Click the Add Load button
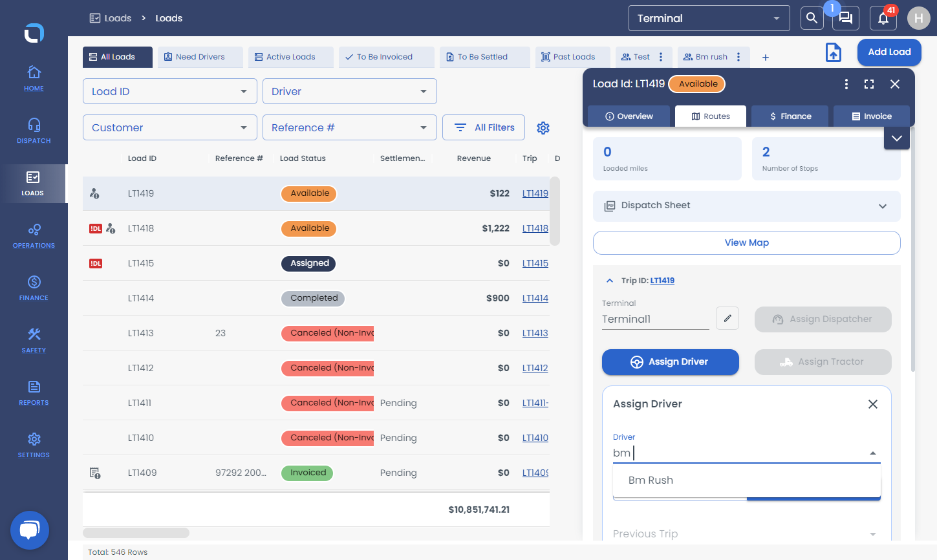Viewport: 937px width, 560px height. pos(889,52)
